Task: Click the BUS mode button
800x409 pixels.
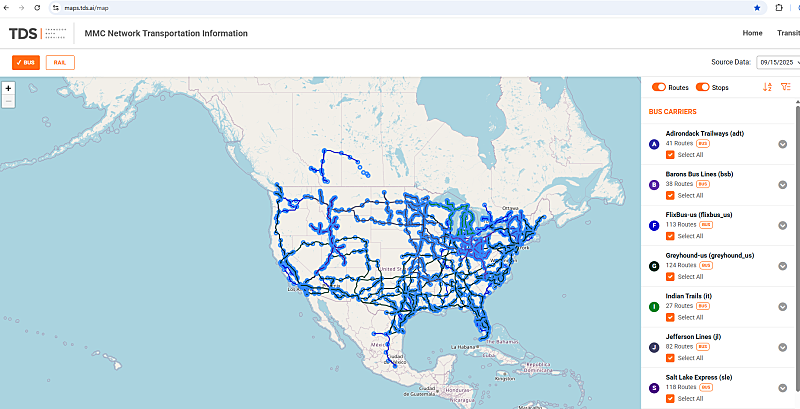Action: tap(26, 62)
